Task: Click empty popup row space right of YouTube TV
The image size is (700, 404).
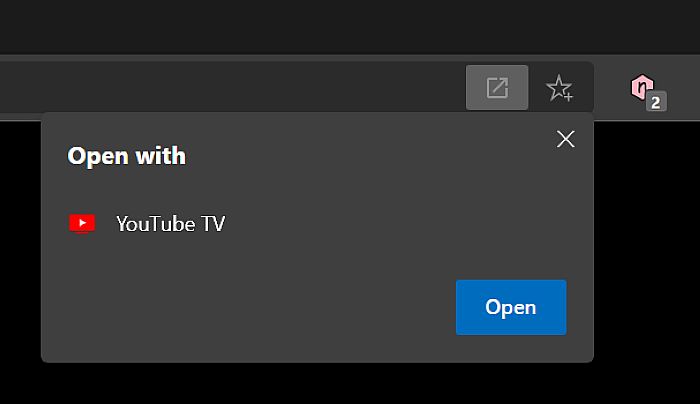Action: [400, 223]
